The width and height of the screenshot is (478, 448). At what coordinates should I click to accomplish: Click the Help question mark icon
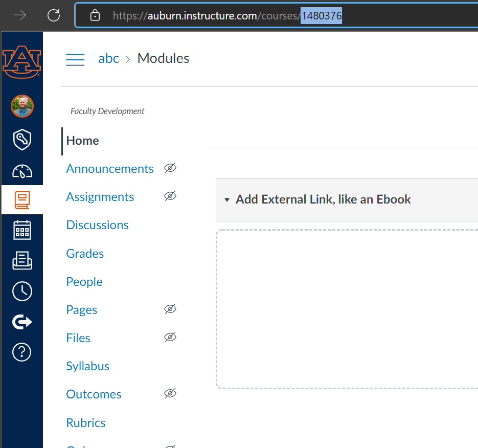[22, 352]
